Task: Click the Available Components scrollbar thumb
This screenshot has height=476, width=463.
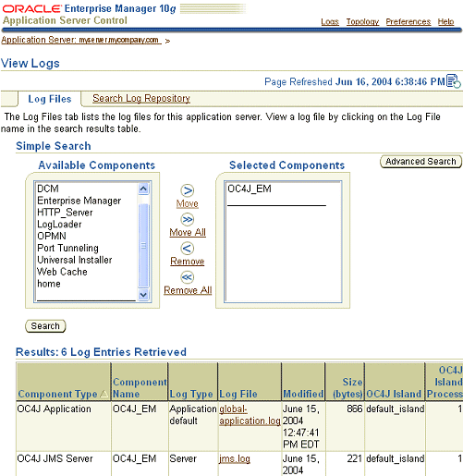Action: pyautogui.click(x=143, y=246)
